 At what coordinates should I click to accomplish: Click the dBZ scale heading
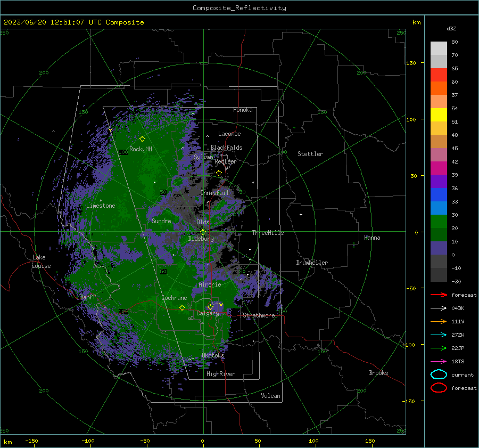(451, 29)
